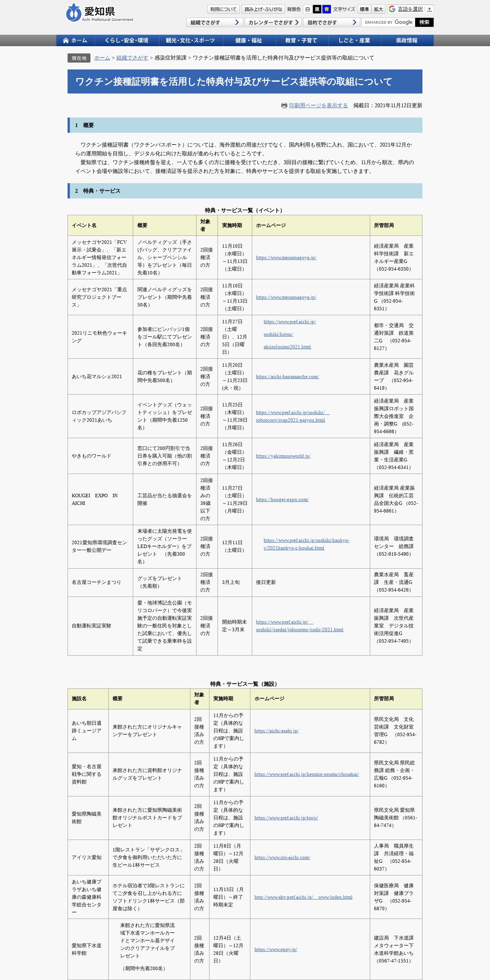490x980 pixels.
Task: Open aichi-asahi.jp link
Action: [277, 731]
